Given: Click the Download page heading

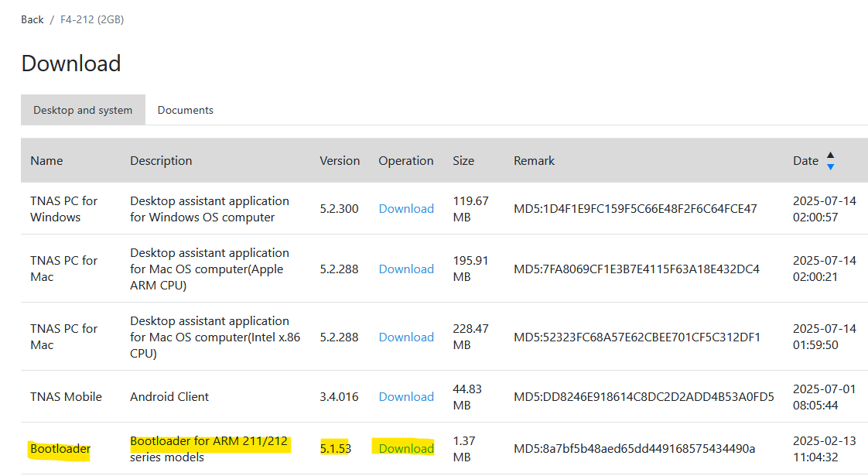Looking at the screenshot, I should (71, 63).
